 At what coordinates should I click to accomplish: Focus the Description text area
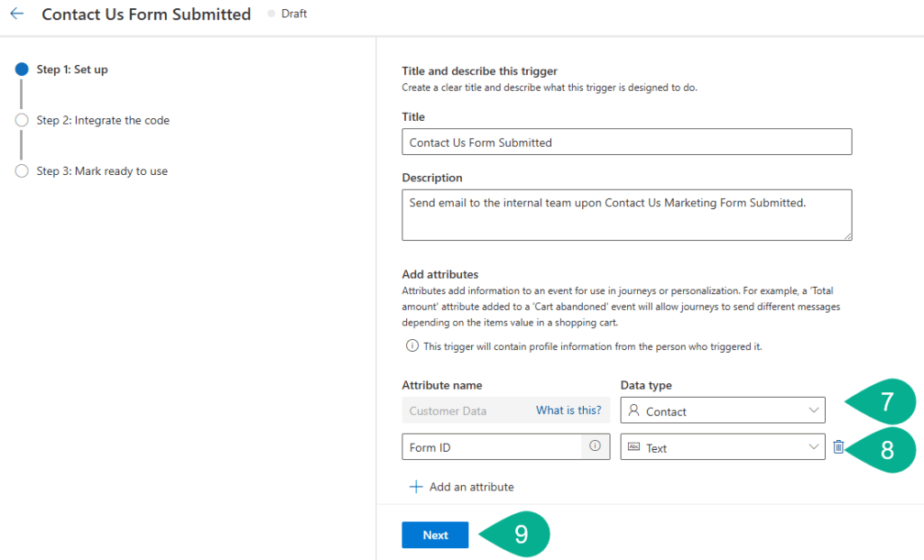coord(626,215)
